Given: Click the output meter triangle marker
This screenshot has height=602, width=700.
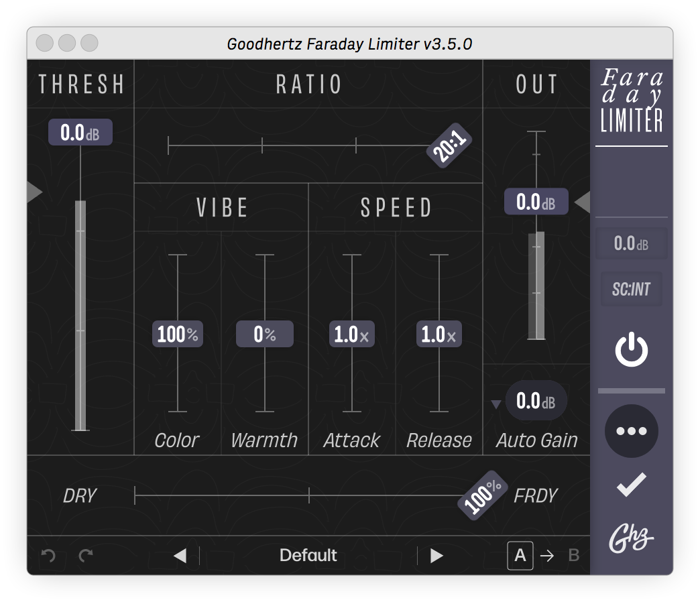Looking at the screenshot, I should [582, 202].
